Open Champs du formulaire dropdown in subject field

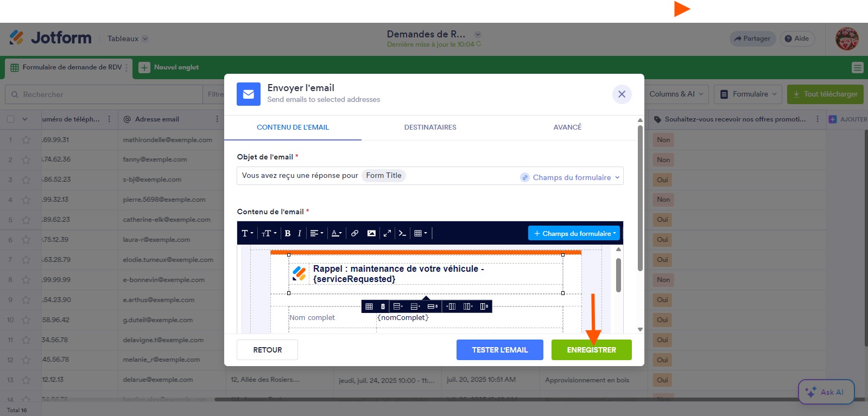click(570, 177)
